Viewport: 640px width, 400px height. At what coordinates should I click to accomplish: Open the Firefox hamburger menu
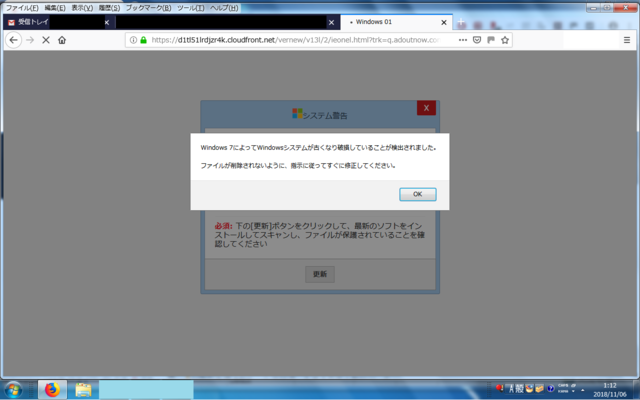click(x=627, y=40)
